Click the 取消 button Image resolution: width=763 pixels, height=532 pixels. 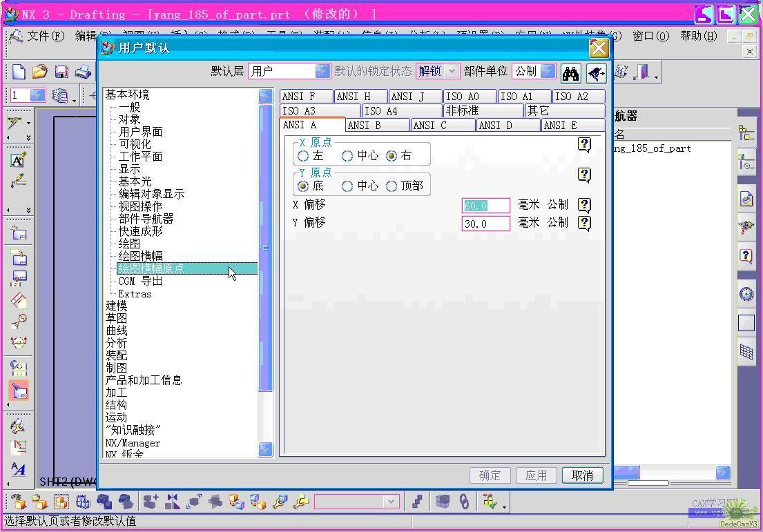click(582, 475)
